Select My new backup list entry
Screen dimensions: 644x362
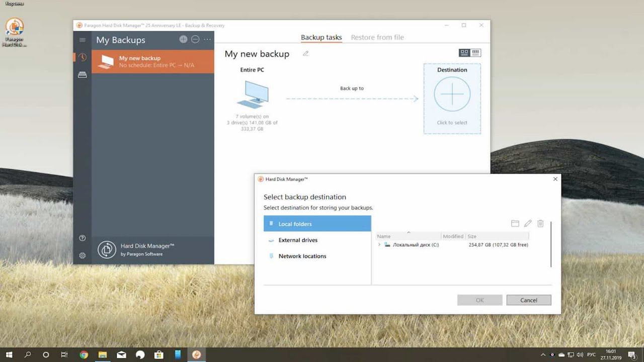pyautogui.click(x=152, y=61)
